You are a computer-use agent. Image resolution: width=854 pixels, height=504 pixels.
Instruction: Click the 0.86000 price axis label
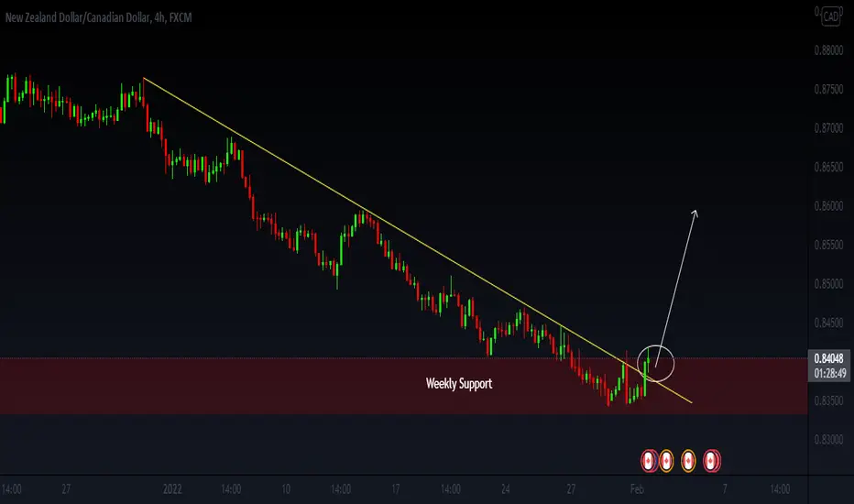pos(828,206)
